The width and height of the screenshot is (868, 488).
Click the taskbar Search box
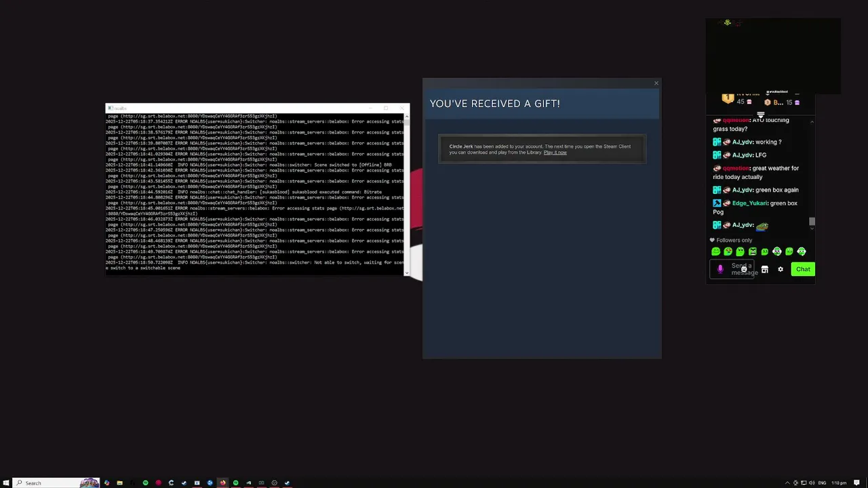coord(57,483)
